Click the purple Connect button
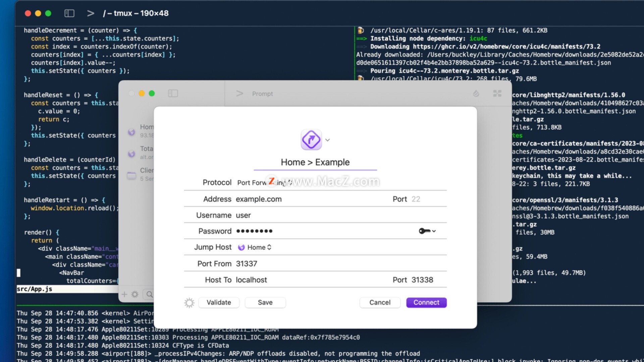This screenshot has height=362, width=644. pyautogui.click(x=426, y=302)
